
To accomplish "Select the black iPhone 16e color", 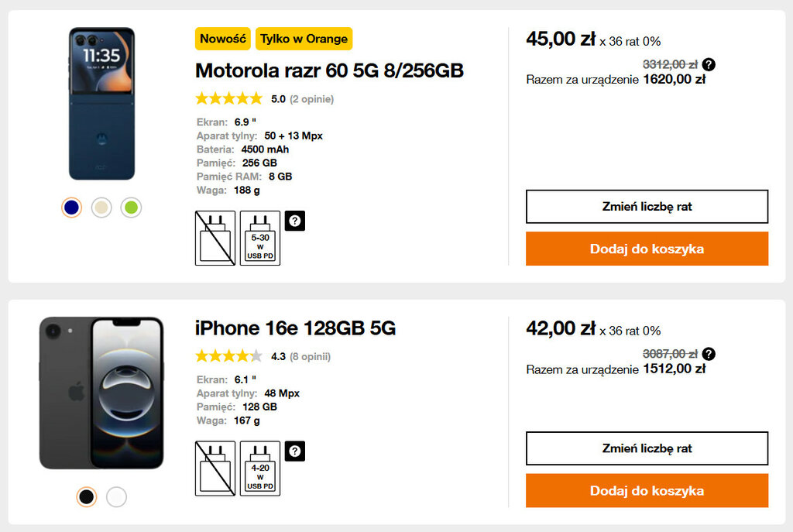I will pyautogui.click(x=87, y=496).
